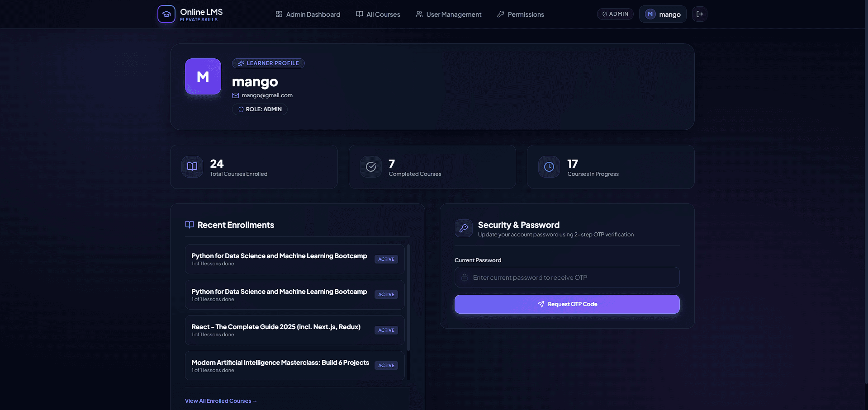Click the ACTIVE badge on the AI Masterclass

pos(386,365)
